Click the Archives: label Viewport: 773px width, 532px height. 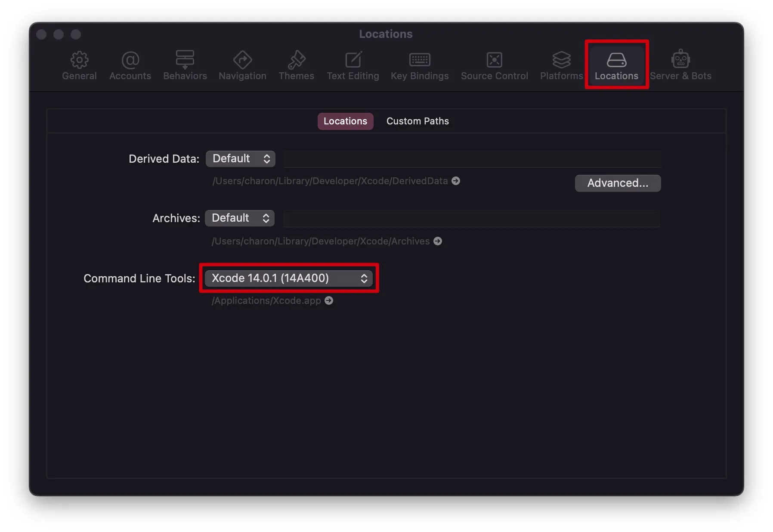click(176, 218)
